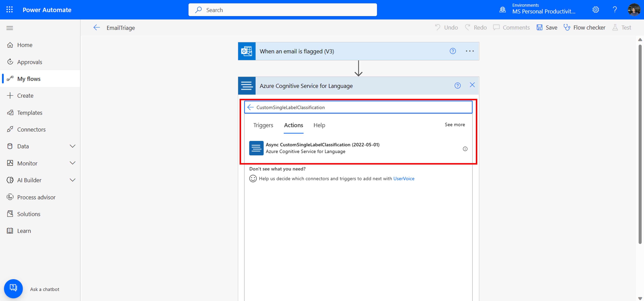Show info for Async CustomSingleLabelClassification action
Image resolution: width=644 pixels, height=301 pixels.
465,149
